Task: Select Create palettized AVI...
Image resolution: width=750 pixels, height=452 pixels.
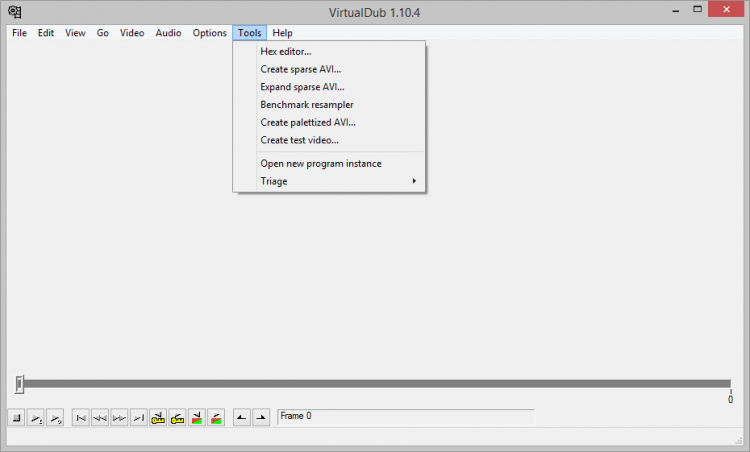Action: (329, 122)
